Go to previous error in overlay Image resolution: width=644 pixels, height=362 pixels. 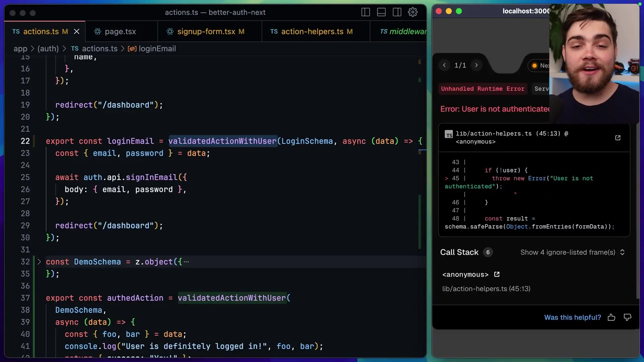(444, 65)
